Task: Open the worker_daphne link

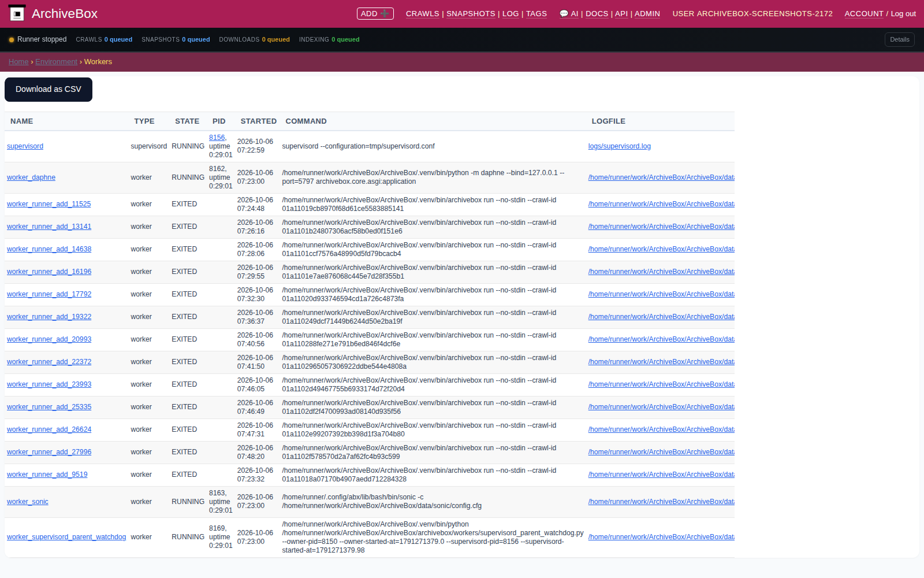Action: pyautogui.click(x=31, y=177)
